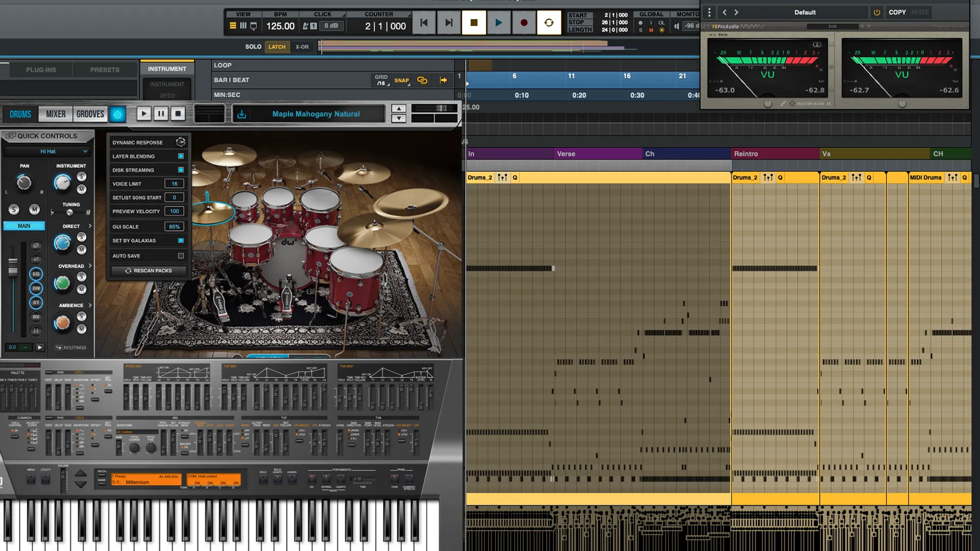Click the link icon next to Snap
This screenshot has height=551, width=980.
pyautogui.click(x=422, y=80)
